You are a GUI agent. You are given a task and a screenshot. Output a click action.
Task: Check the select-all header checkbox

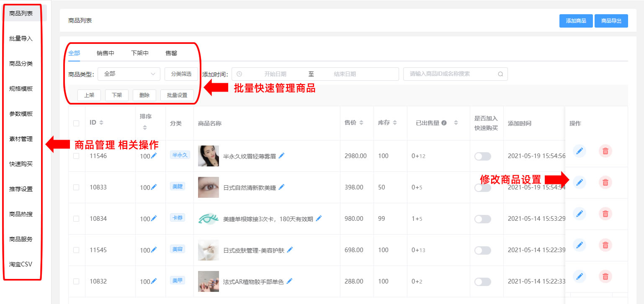point(76,123)
